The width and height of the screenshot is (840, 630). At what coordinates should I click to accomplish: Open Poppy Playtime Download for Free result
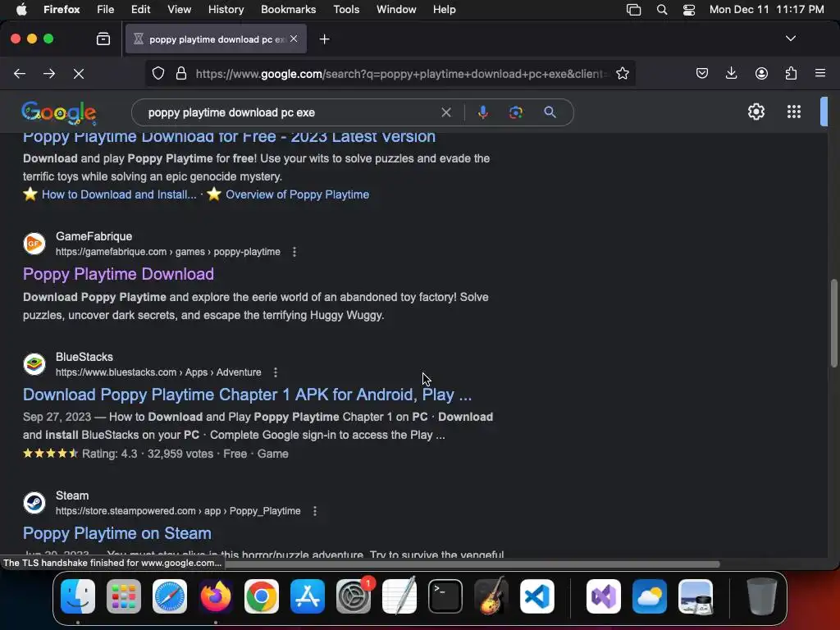coord(229,136)
